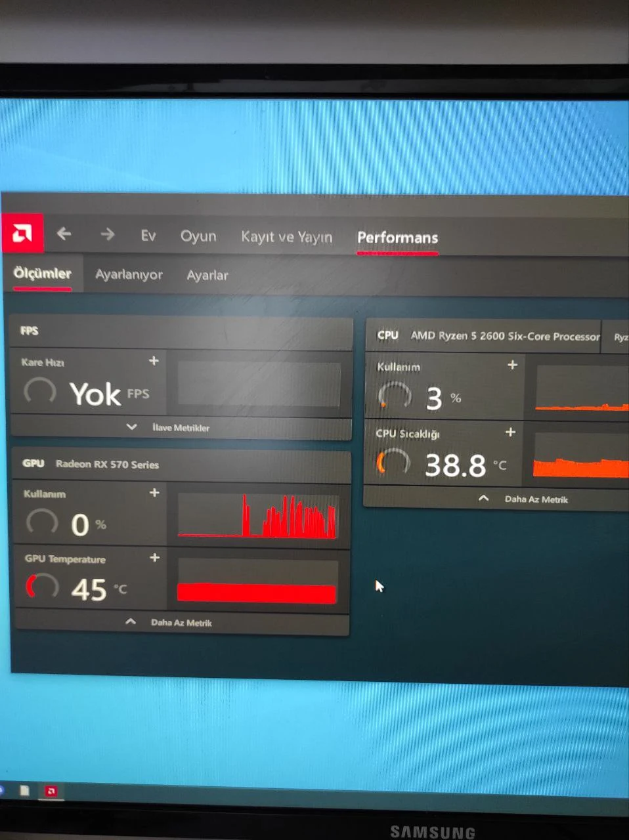Click the Radeon RX 570 Series label

click(107, 464)
